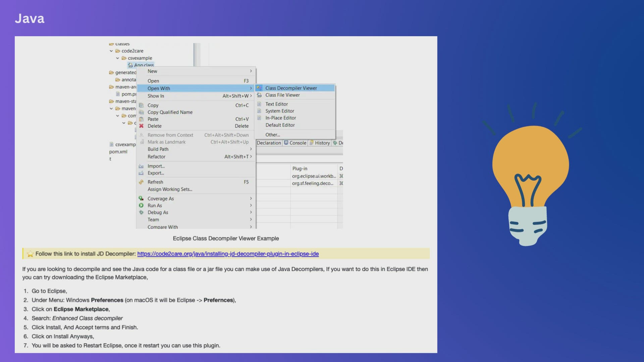This screenshot has width=644, height=362.
Task: Click the Mark as Landmark icon
Action: pyautogui.click(x=141, y=142)
